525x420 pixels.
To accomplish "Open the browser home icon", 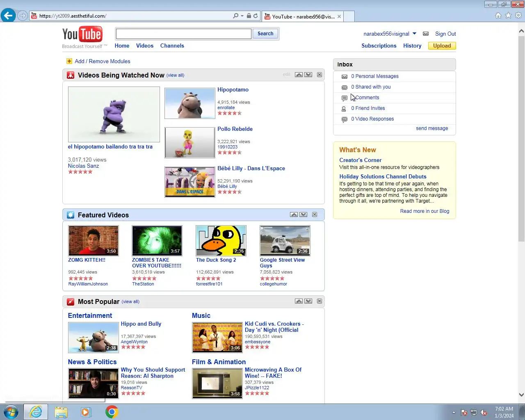I will [x=498, y=16].
